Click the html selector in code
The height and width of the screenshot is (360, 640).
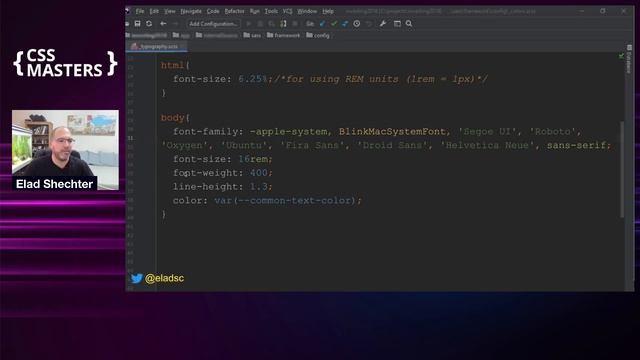[173, 65]
